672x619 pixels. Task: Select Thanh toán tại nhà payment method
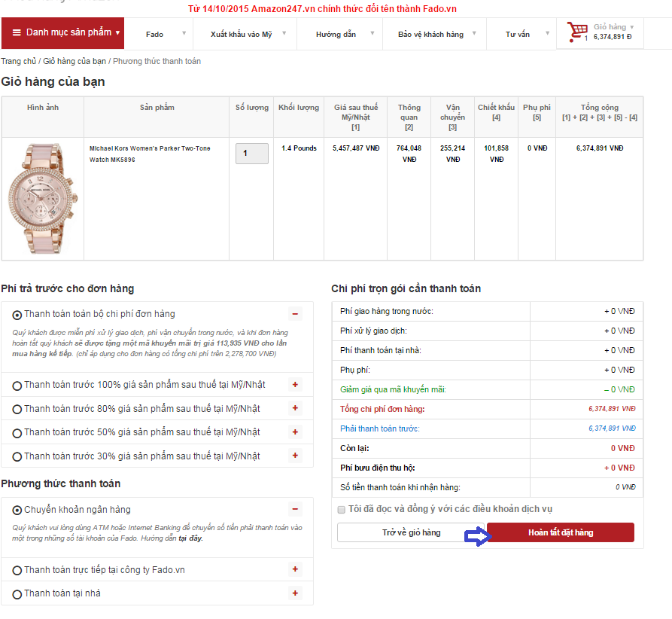pos(17,595)
